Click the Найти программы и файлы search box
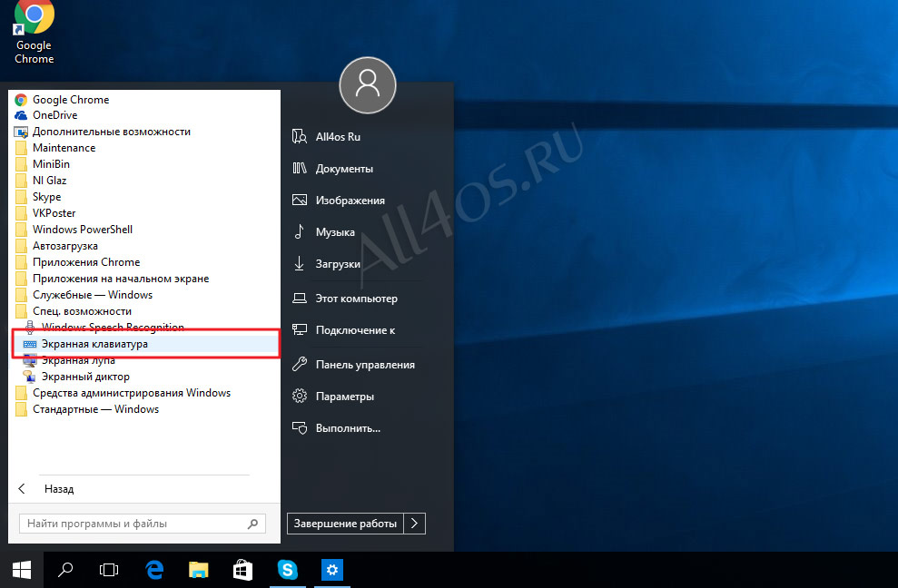 [x=143, y=524]
